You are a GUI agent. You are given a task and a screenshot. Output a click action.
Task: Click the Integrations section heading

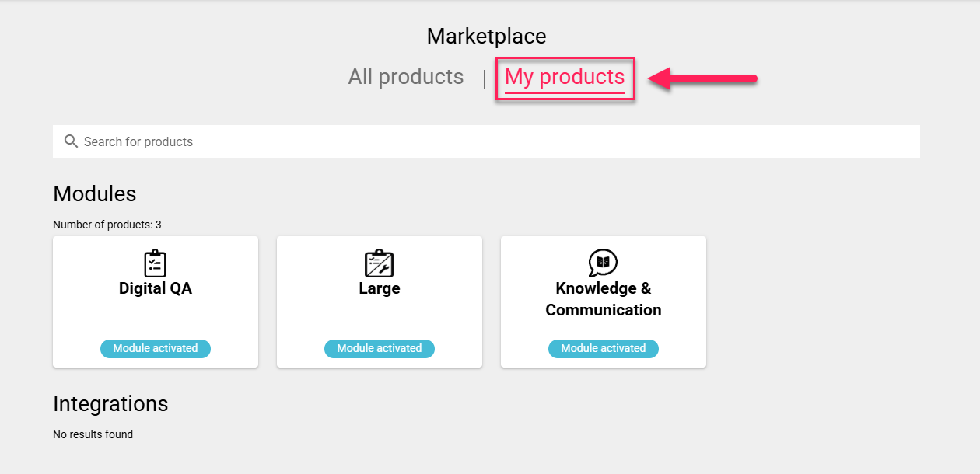(x=110, y=404)
